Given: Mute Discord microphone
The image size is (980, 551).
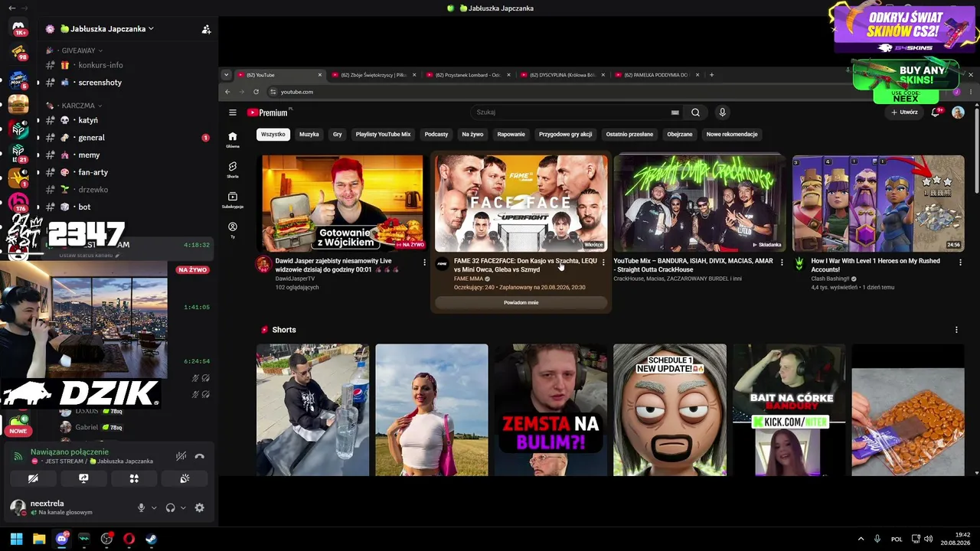Looking at the screenshot, I should pos(141,507).
